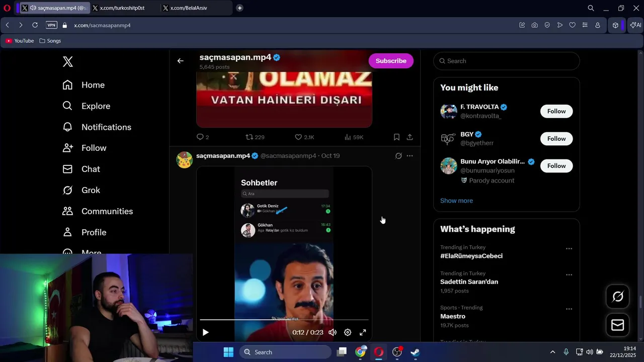Click Grok explain icon on Oct 19 post
Screen dimensions: 644x362
click(x=398, y=156)
